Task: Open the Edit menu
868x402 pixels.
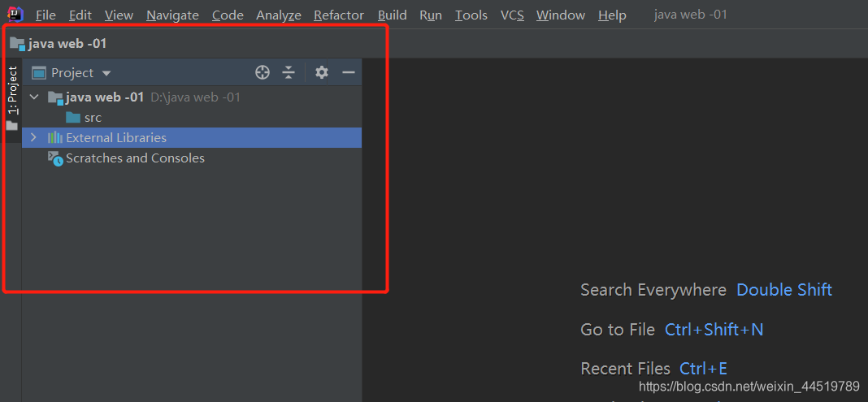Action: coord(80,15)
